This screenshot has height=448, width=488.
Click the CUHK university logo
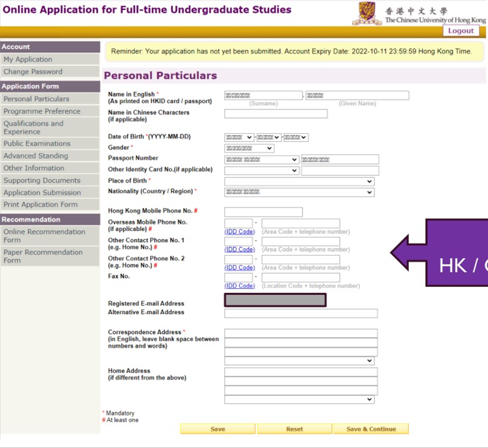click(x=418, y=13)
